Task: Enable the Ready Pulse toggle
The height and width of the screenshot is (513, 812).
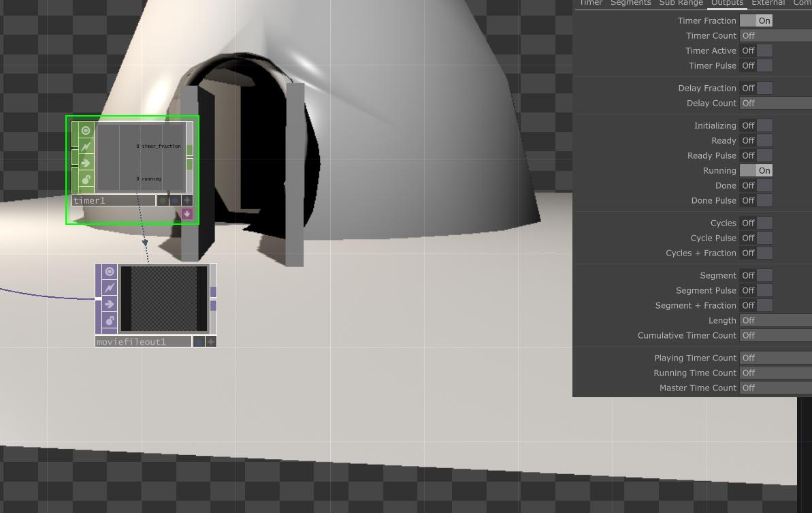Action: click(756, 155)
